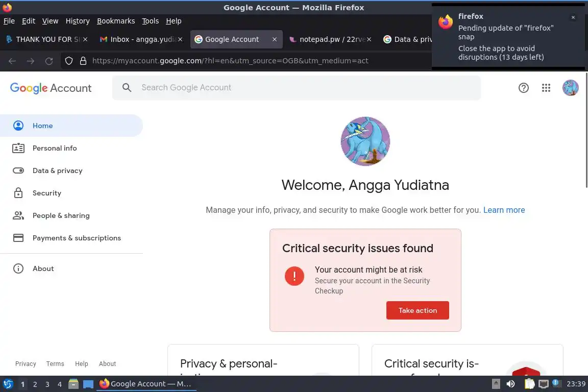Go back with the browser back arrow
588x392 pixels.
click(x=12, y=61)
